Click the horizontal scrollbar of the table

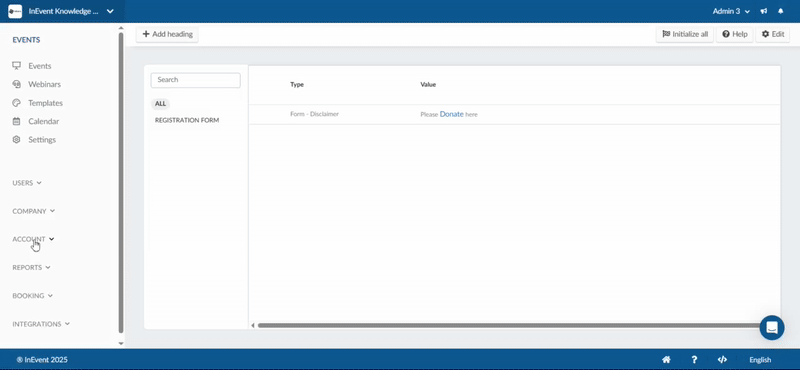coord(510,325)
